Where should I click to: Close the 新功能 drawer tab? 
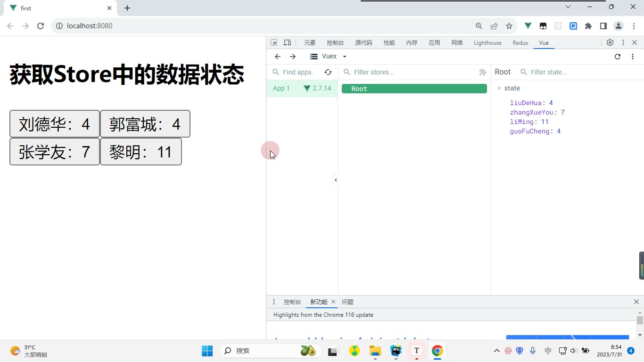pyautogui.click(x=333, y=302)
